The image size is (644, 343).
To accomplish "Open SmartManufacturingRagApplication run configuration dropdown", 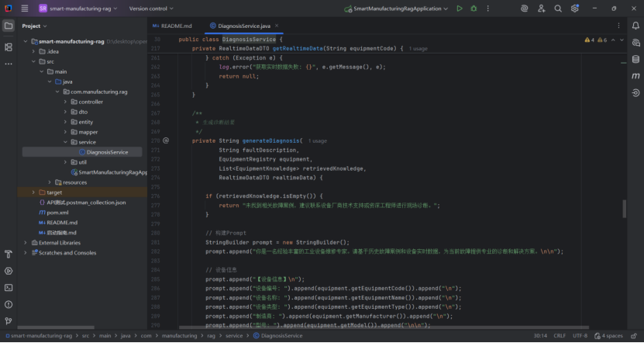I will [396, 9].
